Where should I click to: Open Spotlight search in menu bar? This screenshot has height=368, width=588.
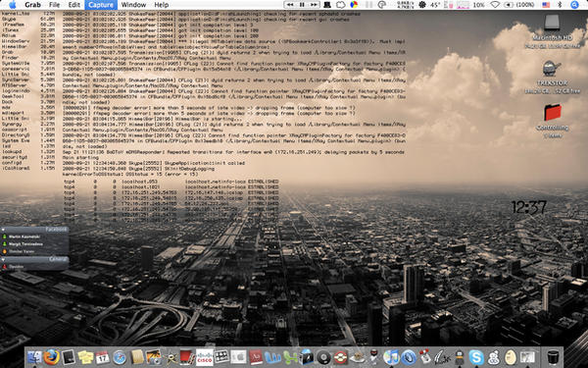574,5
